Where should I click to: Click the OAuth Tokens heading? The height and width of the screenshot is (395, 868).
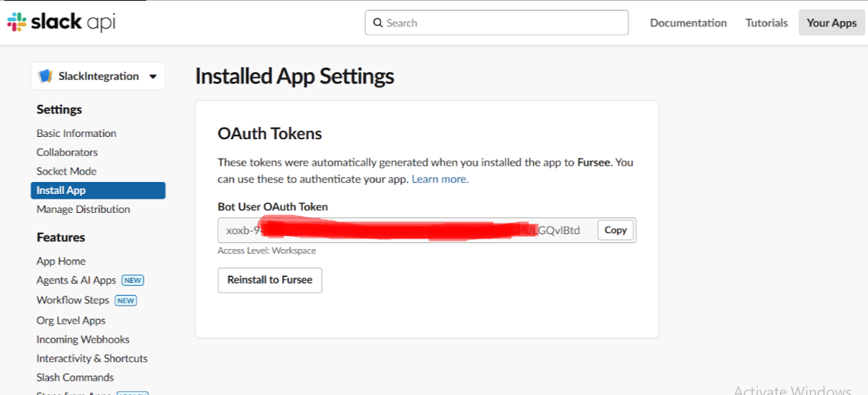270,133
